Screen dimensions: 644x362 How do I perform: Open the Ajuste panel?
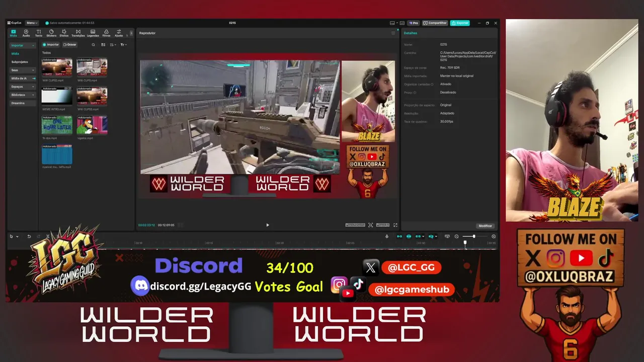(x=119, y=33)
